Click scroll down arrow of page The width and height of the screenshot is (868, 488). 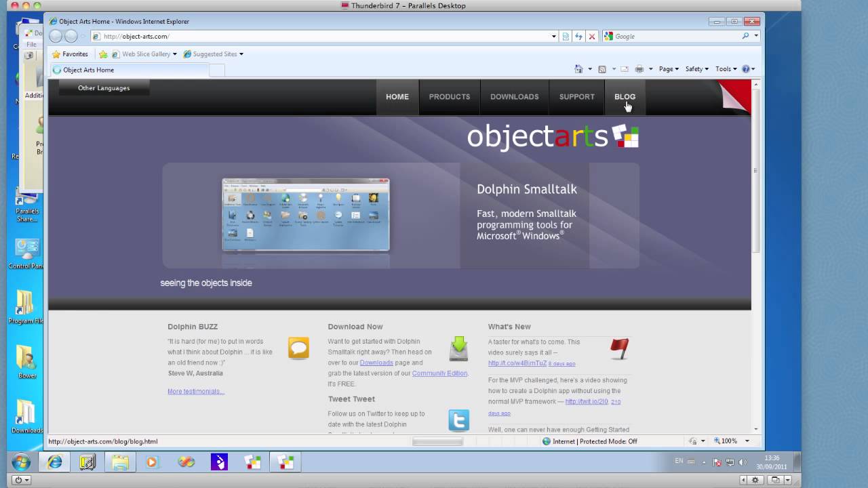point(755,429)
